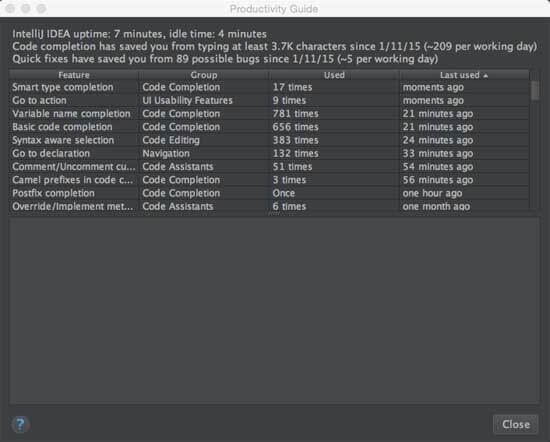The image size is (550, 442).
Task: Select the Postfix completion row
Action: click(269, 193)
